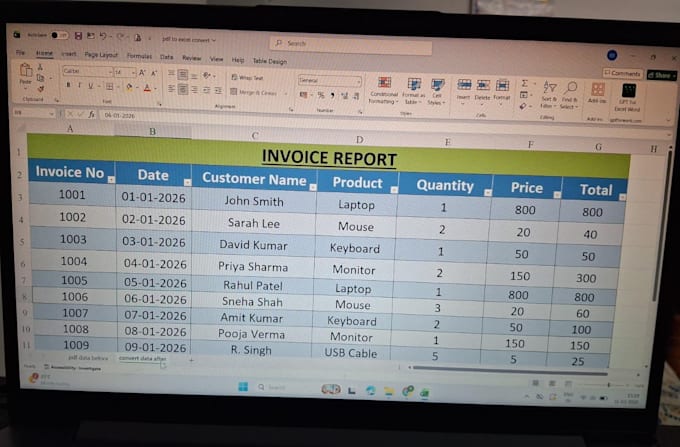Viewport: 680px width, 447px height.
Task: Click the Percent Style icon
Action: click(x=321, y=95)
